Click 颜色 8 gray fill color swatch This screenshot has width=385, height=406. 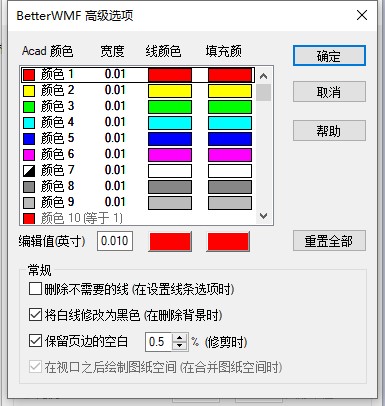(230, 187)
